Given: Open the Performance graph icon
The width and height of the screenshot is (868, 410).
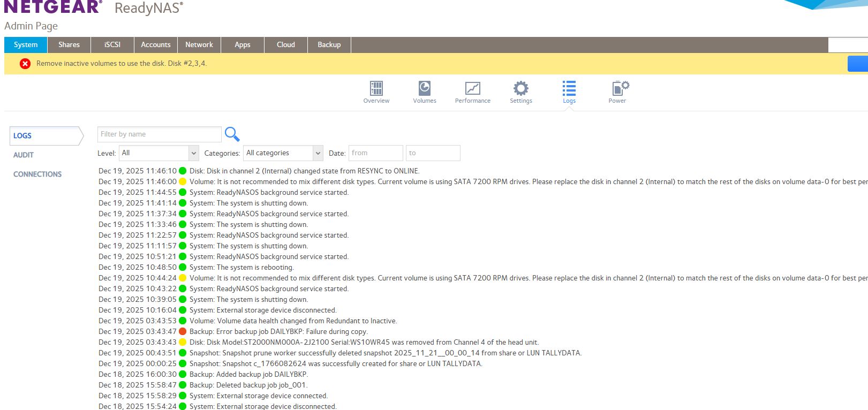Looking at the screenshot, I should click(x=472, y=88).
